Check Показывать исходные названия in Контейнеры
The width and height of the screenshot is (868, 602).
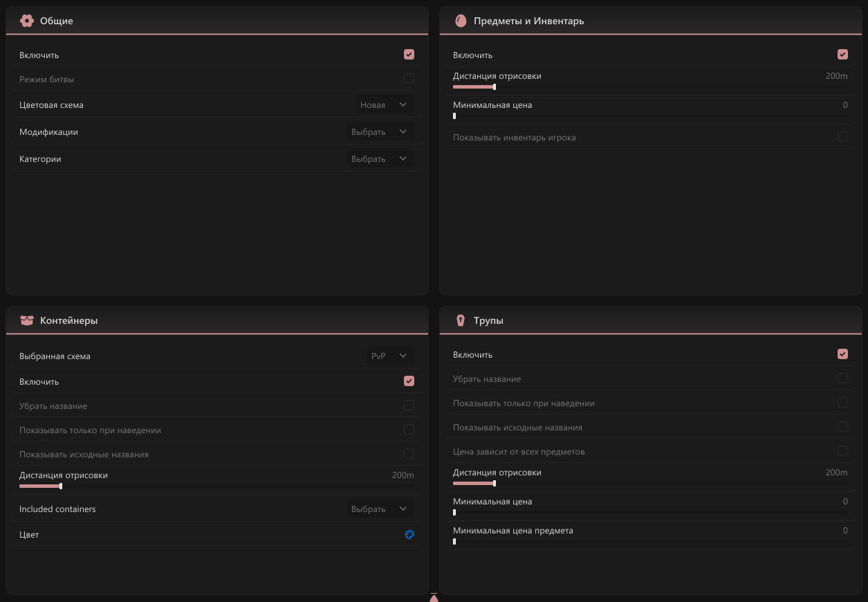point(409,454)
